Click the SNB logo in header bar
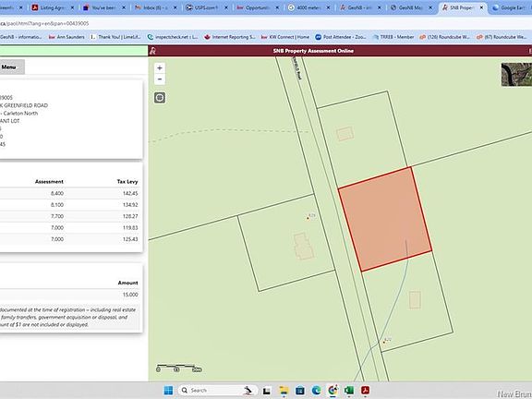532x399 pixels. pos(153,51)
